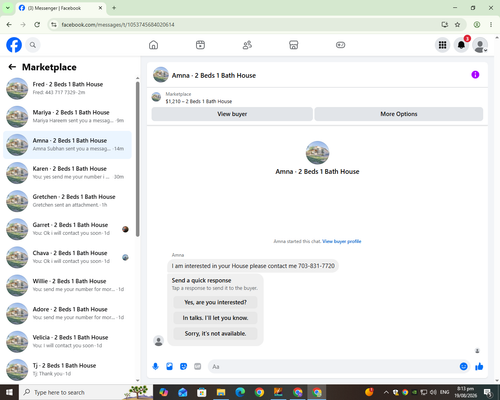Click the large center Amna listing avatar

click(x=317, y=153)
